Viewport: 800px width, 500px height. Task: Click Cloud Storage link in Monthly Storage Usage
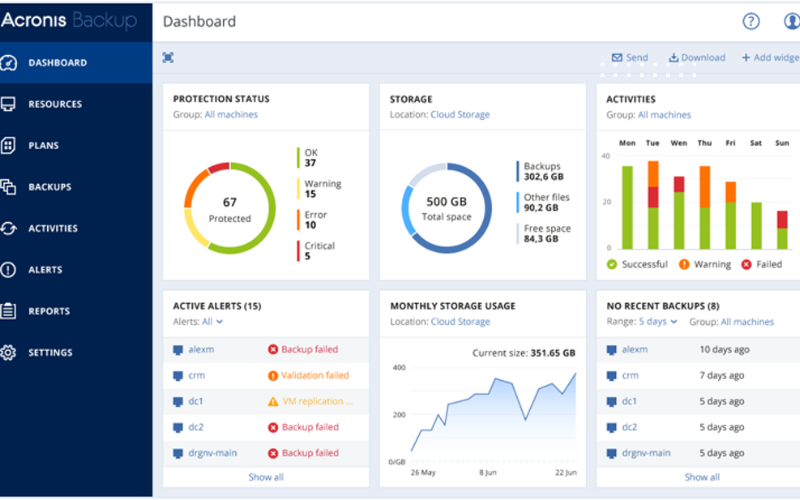(x=460, y=321)
